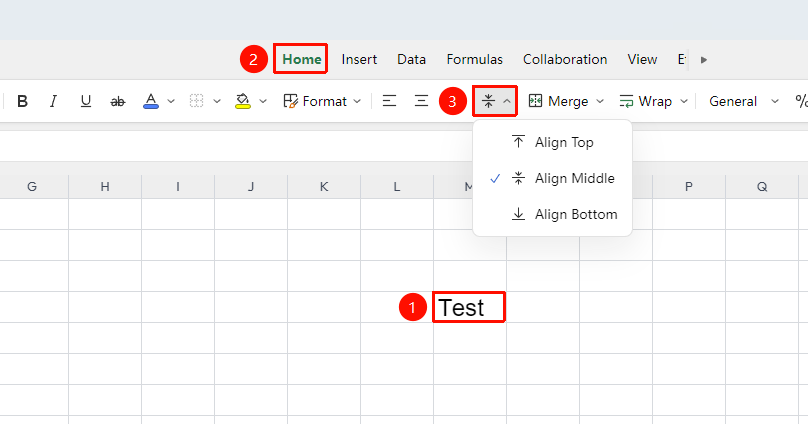Apply the font color A icon
Screen dimensions: 808x424
(x=151, y=101)
